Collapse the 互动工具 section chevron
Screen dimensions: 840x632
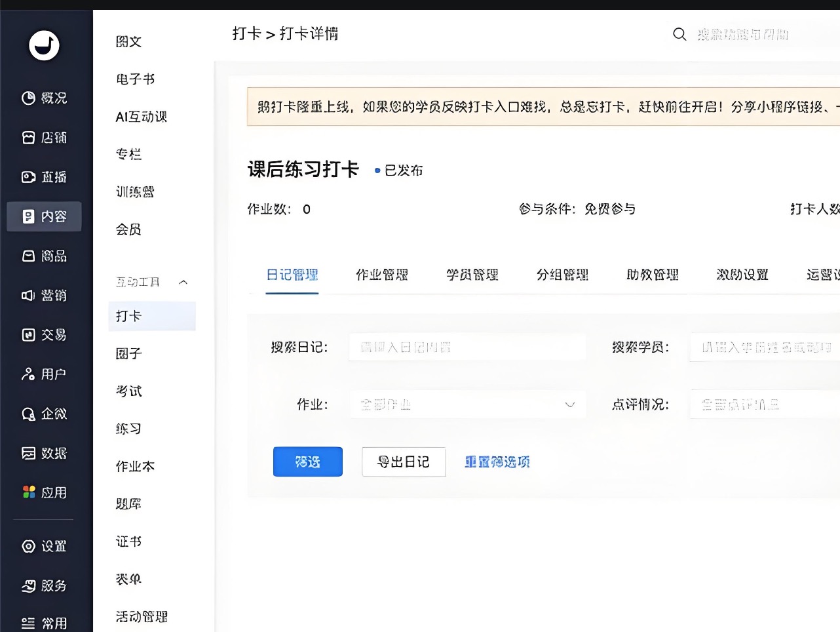[x=183, y=282]
